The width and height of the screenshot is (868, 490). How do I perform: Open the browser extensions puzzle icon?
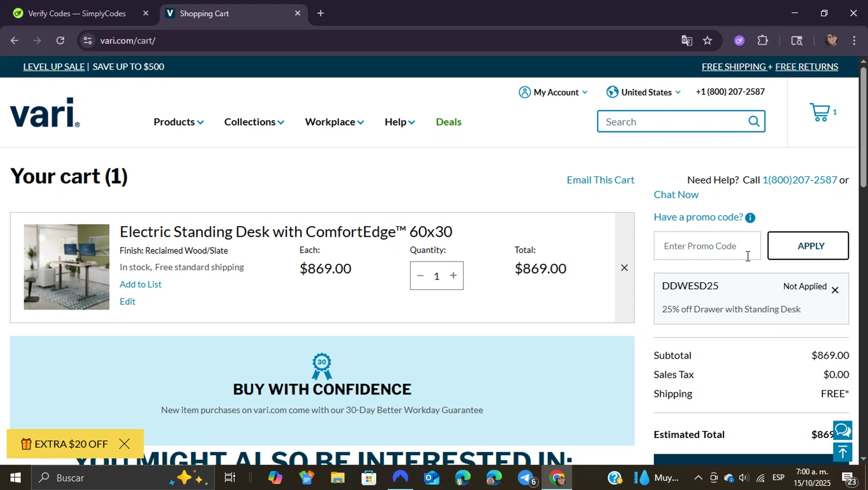pyautogui.click(x=763, y=40)
